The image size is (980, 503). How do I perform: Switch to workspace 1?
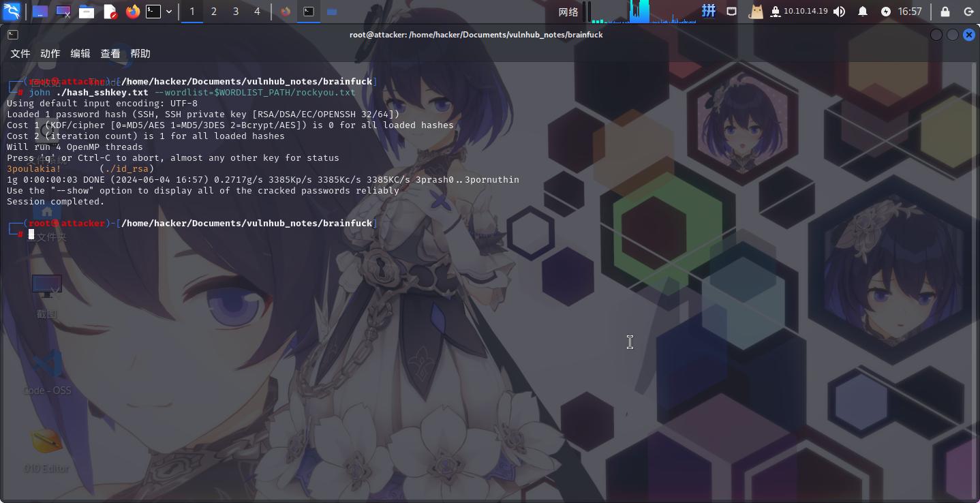coord(192,12)
